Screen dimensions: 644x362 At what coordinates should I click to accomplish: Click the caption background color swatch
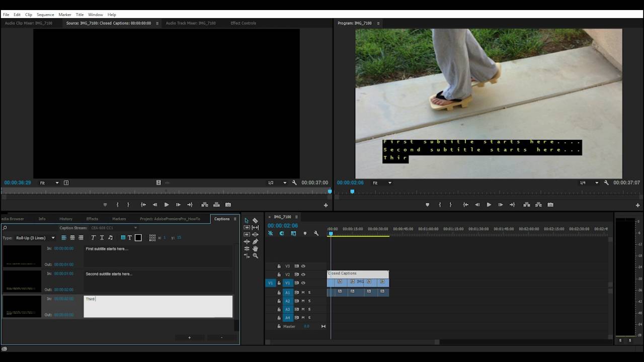point(138,238)
